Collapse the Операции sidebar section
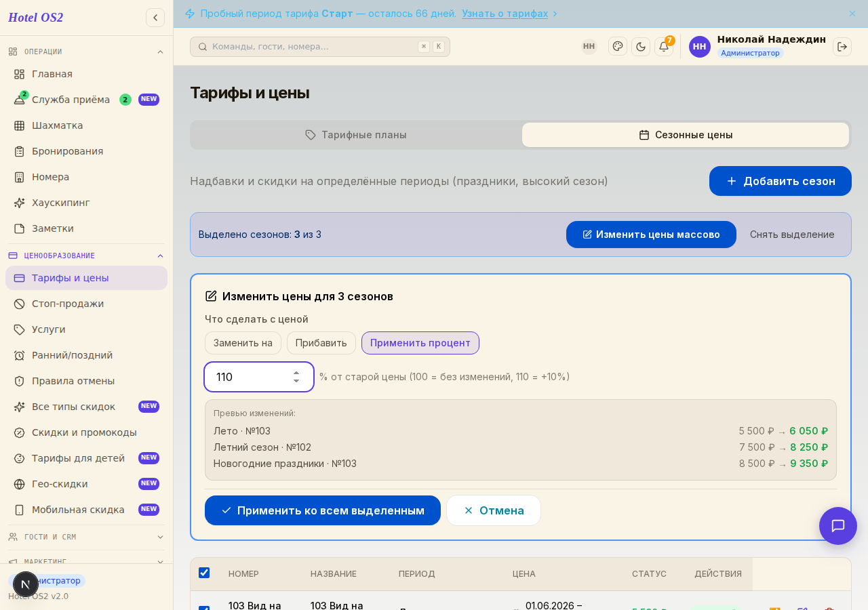868x610 pixels. [x=161, y=52]
